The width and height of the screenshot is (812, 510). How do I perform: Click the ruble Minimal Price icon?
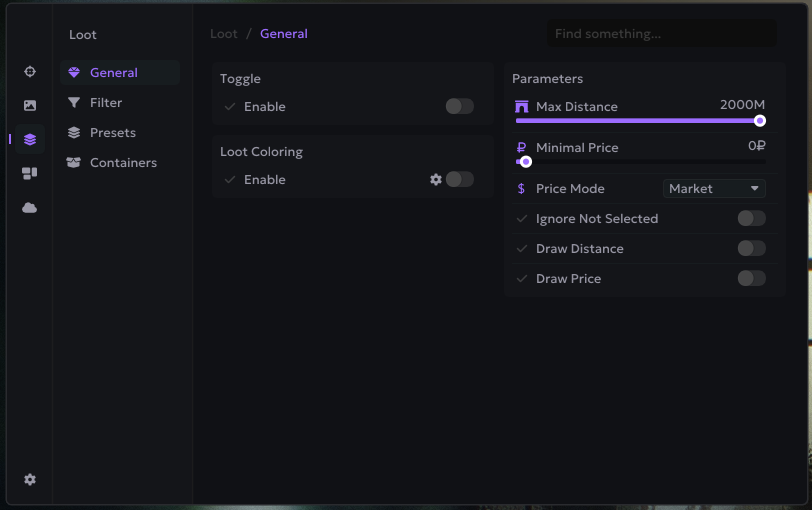click(x=522, y=148)
